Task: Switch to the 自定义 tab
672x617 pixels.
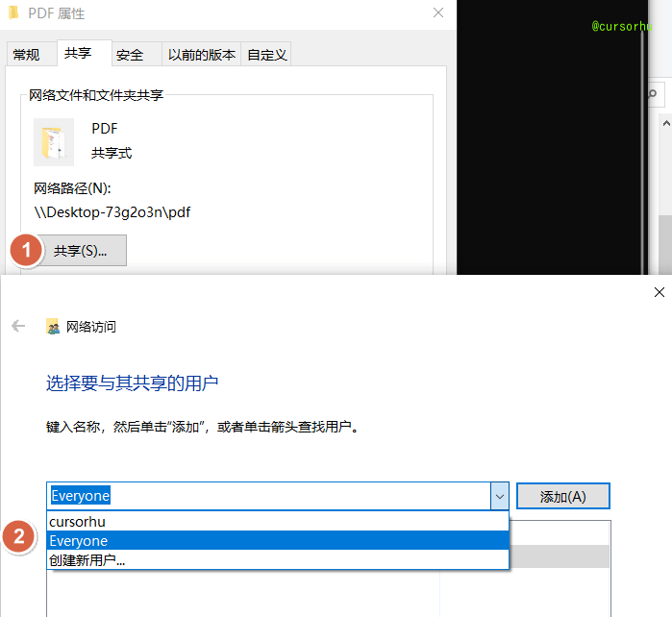Action: pyautogui.click(x=266, y=55)
